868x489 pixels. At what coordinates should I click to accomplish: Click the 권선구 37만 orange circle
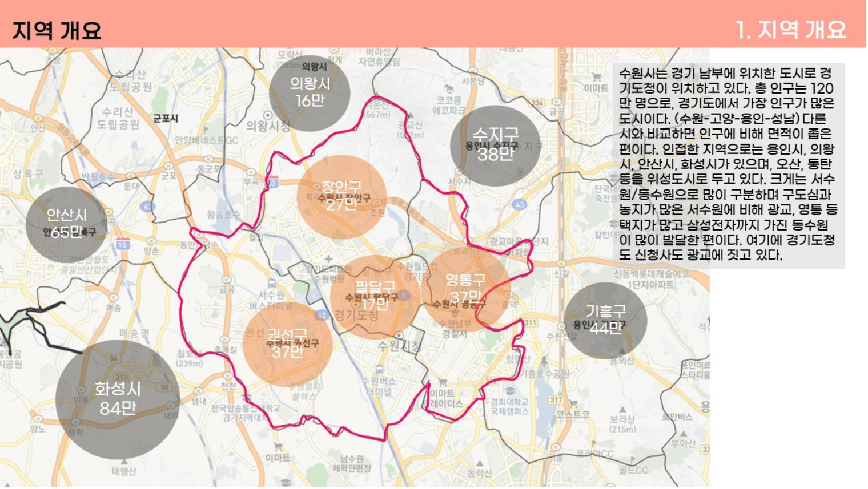coord(287,344)
